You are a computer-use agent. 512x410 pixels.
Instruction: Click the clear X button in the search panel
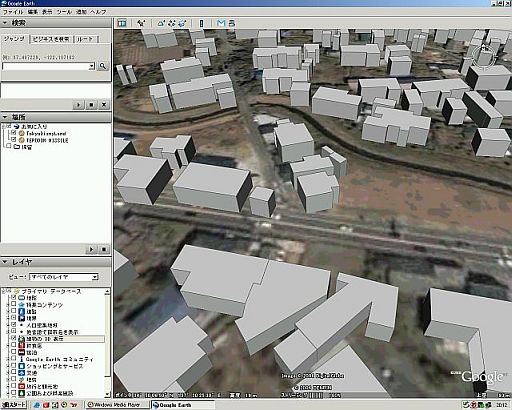(x=104, y=105)
